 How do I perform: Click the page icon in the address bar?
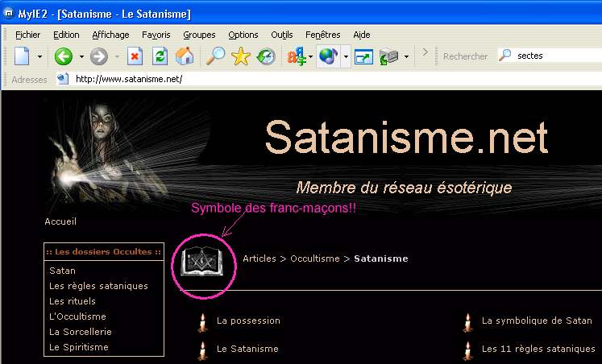click(63, 79)
